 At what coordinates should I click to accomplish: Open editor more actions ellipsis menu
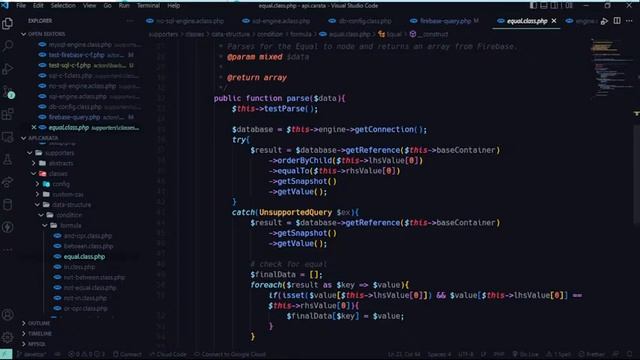click(x=629, y=21)
